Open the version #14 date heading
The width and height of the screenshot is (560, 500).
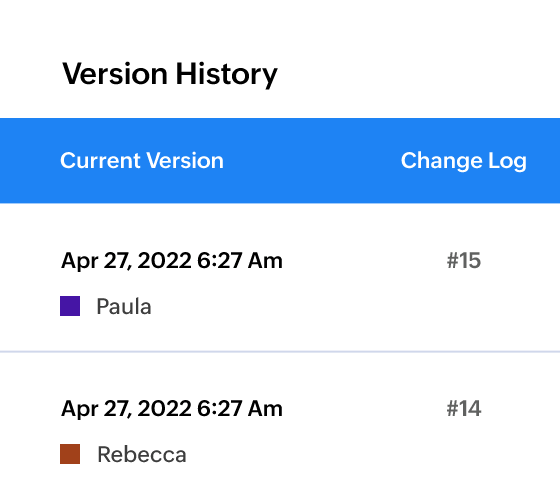pos(172,409)
